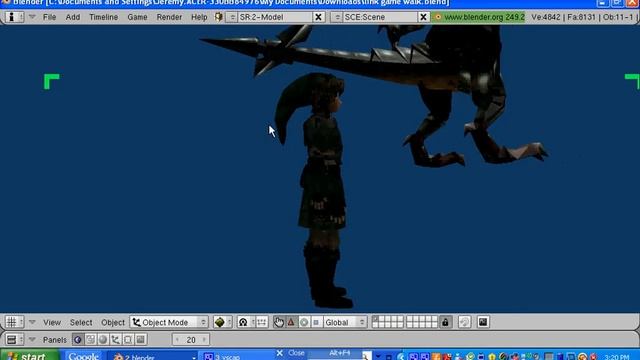The image size is (640, 360).
Task: Open the info window type selector icon
Action: (x=14, y=17)
